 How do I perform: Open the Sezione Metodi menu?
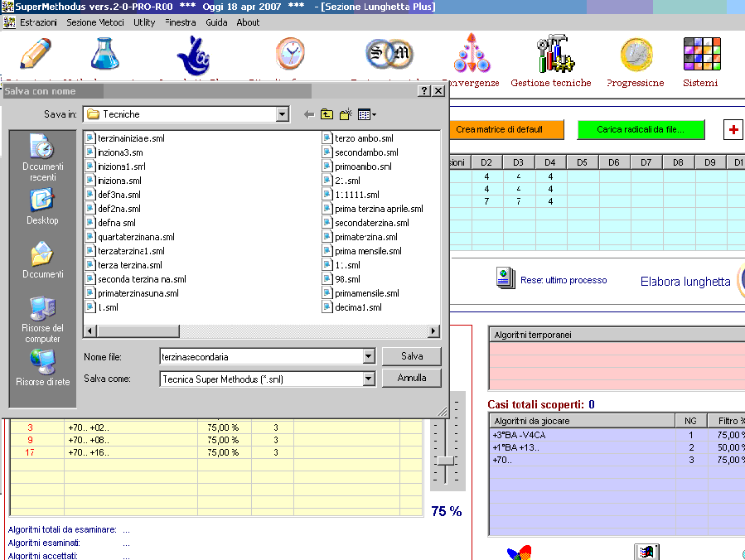pyautogui.click(x=95, y=22)
